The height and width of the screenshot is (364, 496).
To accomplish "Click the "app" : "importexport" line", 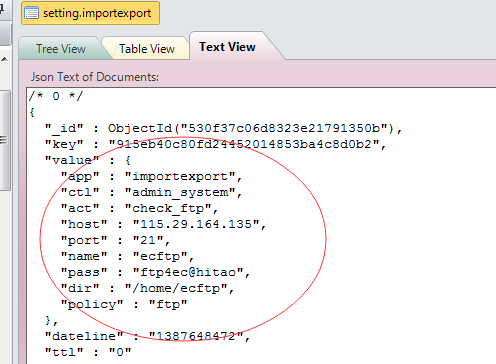I will (151, 176).
